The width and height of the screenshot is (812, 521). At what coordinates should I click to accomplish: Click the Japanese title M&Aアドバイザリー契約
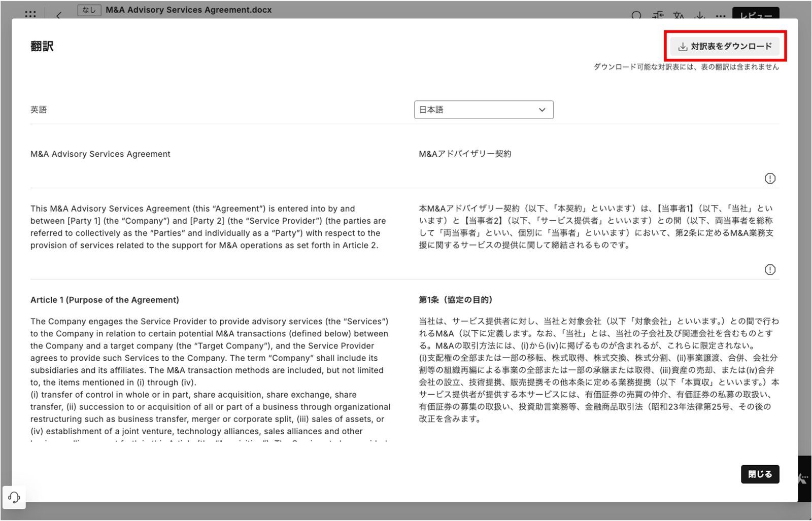465,154
